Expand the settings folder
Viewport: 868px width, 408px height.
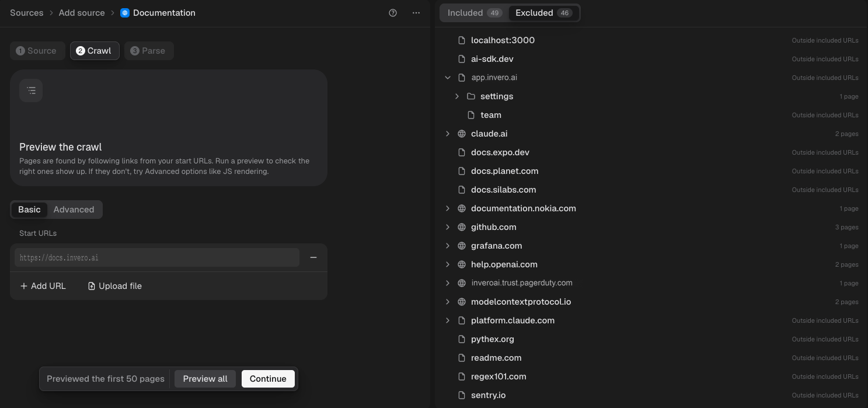point(457,96)
